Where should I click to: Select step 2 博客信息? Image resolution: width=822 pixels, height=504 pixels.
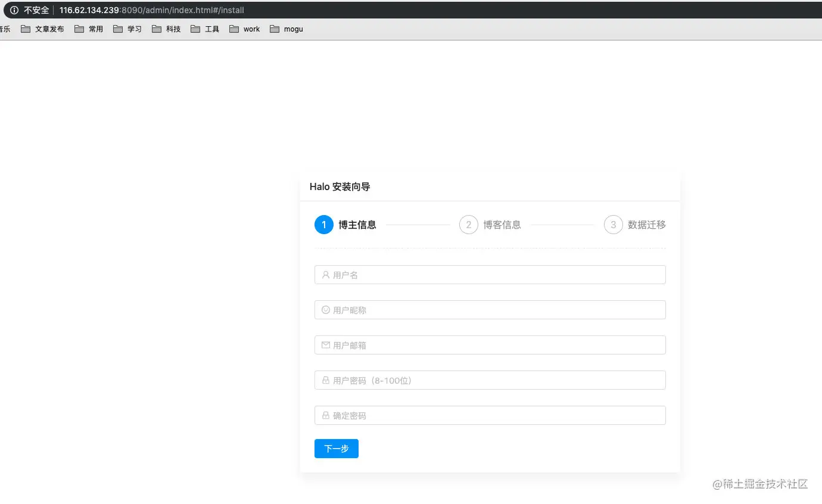point(490,225)
